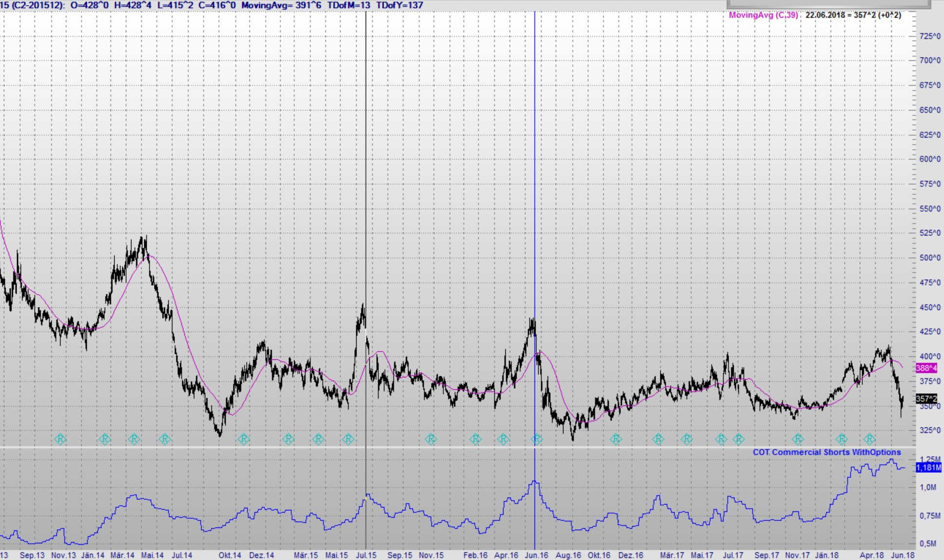
Task: Click the rollover marker above Nov.17 label
Action: point(798,439)
